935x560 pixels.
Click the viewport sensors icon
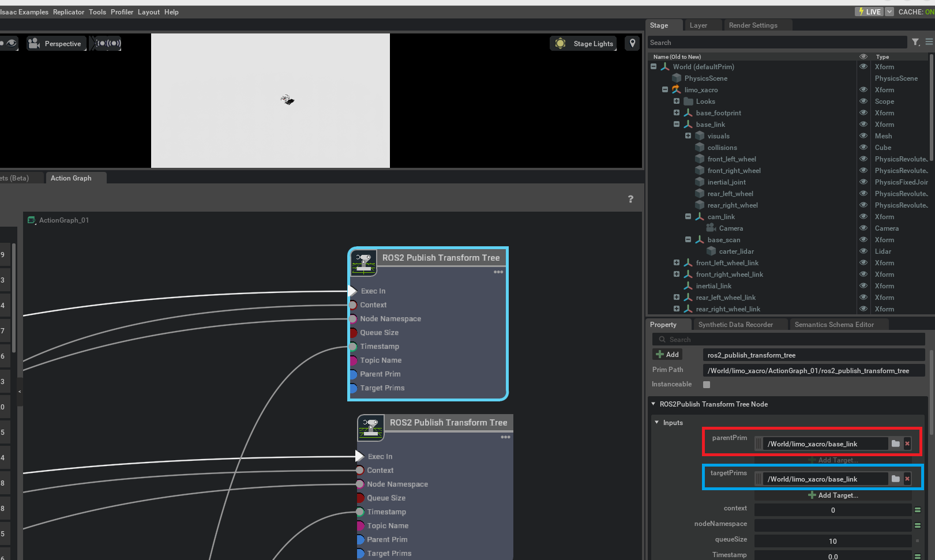108,43
